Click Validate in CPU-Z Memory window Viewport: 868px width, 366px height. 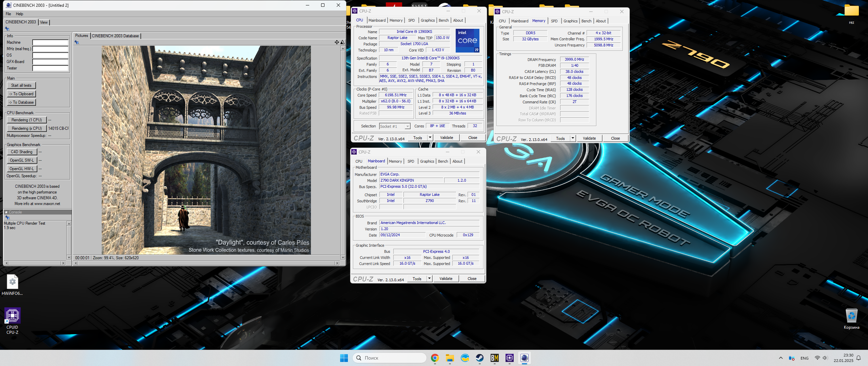[x=589, y=138]
